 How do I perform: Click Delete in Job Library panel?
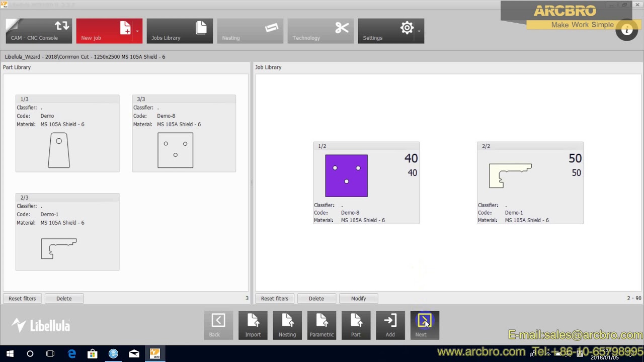(x=316, y=298)
